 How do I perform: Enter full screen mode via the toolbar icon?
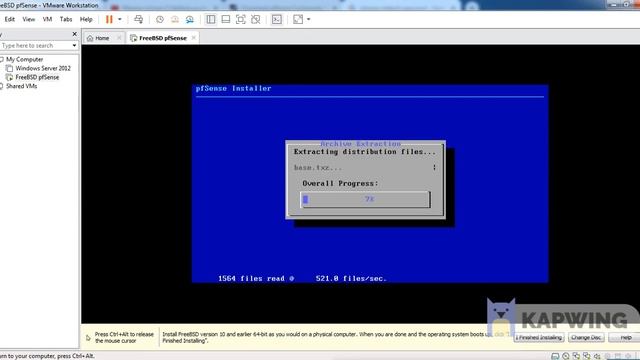coord(241,19)
